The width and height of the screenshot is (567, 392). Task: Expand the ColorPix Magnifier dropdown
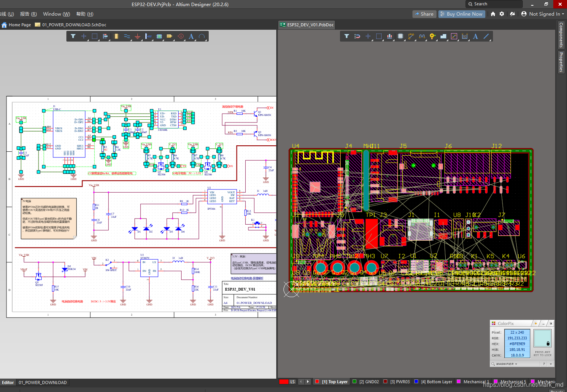[506, 364]
